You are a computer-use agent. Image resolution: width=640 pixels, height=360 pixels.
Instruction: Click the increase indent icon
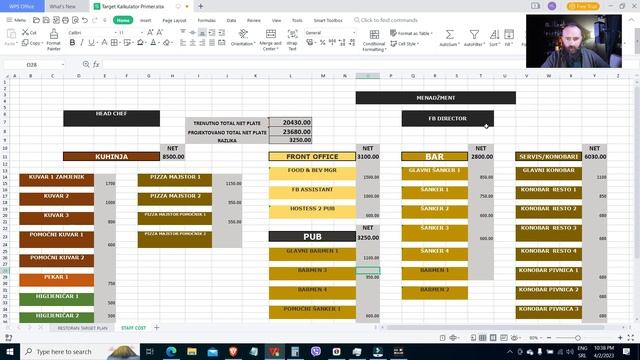click(222, 32)
